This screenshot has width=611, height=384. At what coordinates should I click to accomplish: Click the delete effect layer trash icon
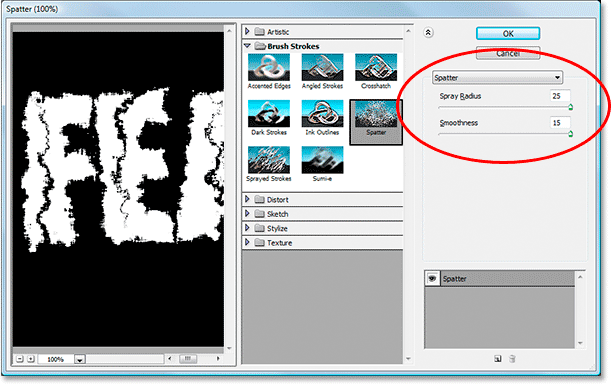tap(512, 359)
